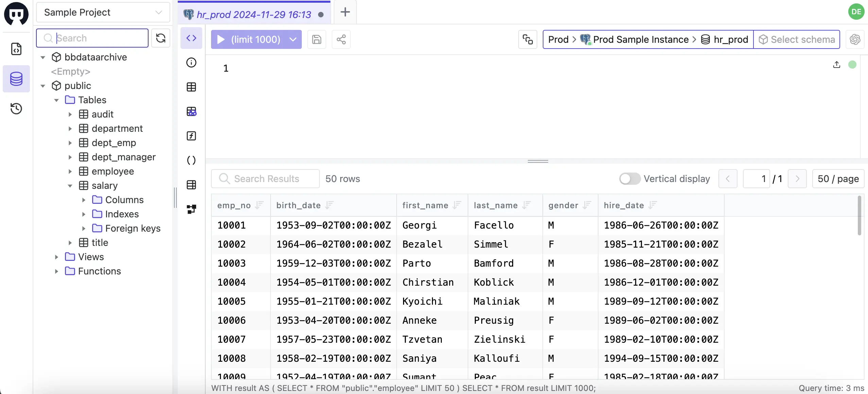Open query history via the clock icon

16,109
